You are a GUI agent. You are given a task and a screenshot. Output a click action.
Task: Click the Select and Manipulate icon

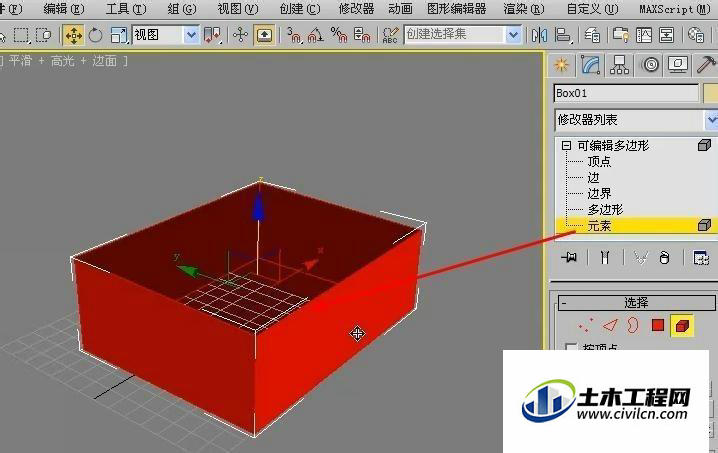240,35
